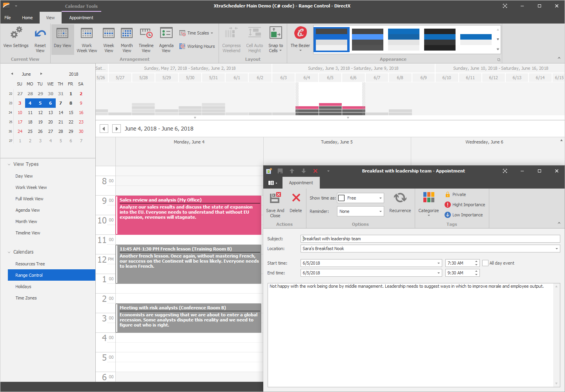Viewport: 565px width, 392px height.
Task: Expand the Location dropdown list
Action: point(557,249)
